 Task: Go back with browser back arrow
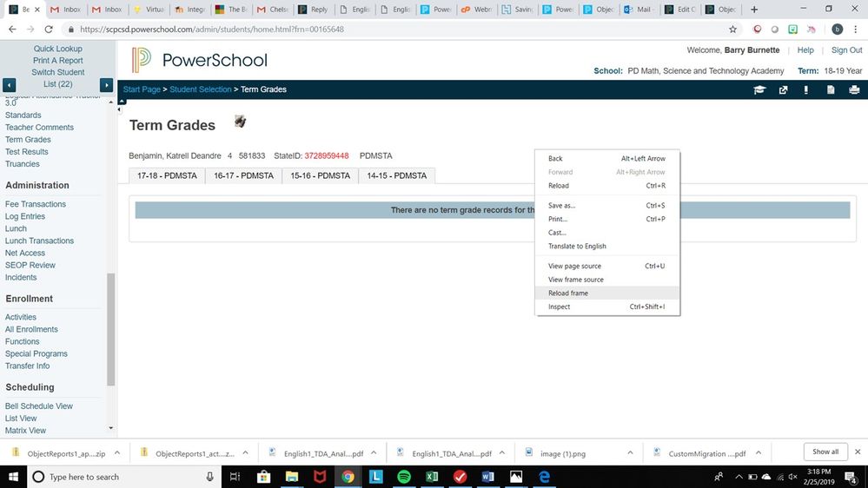pos(12,30)
